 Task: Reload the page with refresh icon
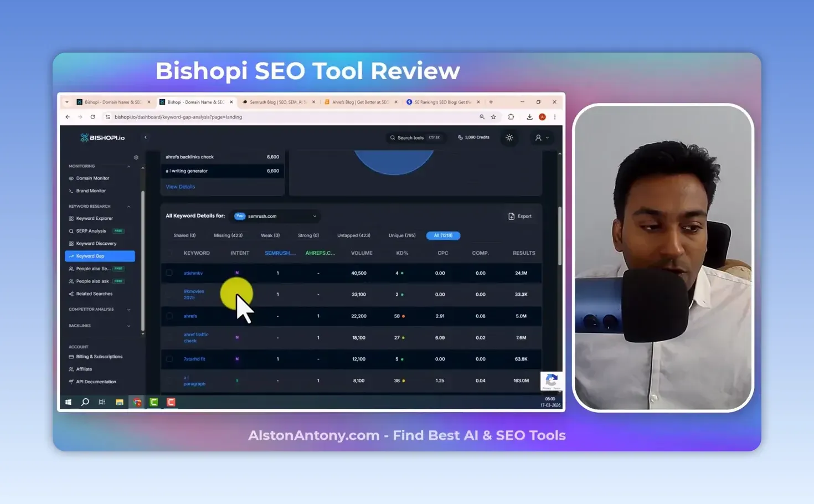click(92, 117)
